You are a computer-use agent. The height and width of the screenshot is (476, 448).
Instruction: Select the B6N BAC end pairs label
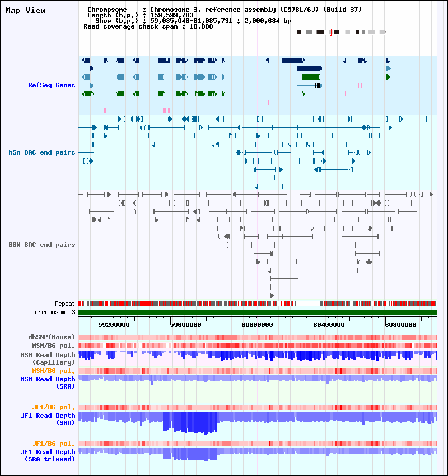coord(42,245)
